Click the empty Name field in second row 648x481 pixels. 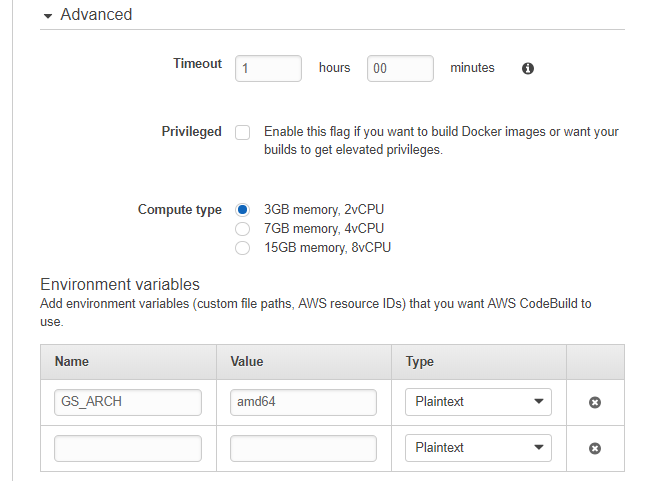tap(128, 448)
